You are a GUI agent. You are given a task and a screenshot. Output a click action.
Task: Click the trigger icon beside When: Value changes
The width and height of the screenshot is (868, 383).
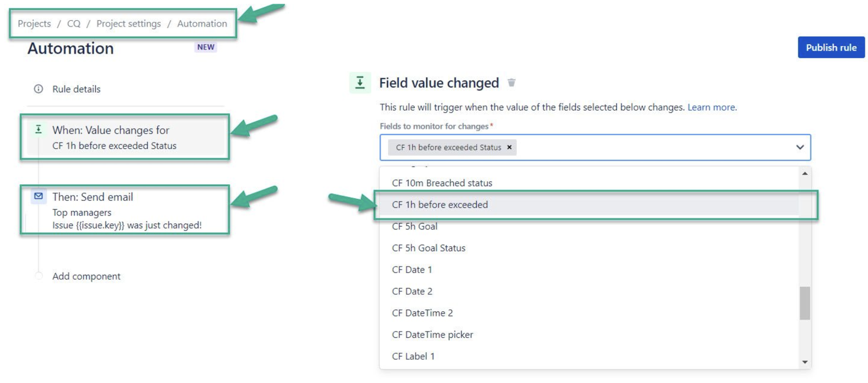39,129
